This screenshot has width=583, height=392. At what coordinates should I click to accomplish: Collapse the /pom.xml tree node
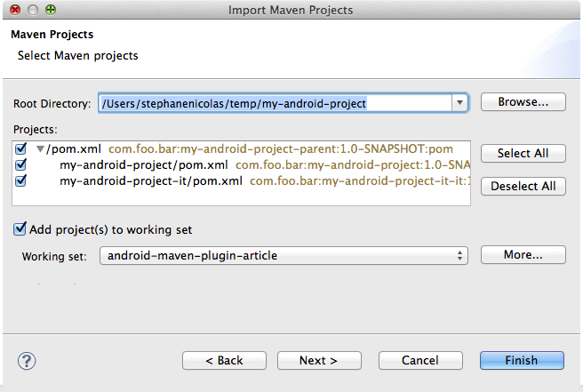pyautogui.click(x=40, y=149)
